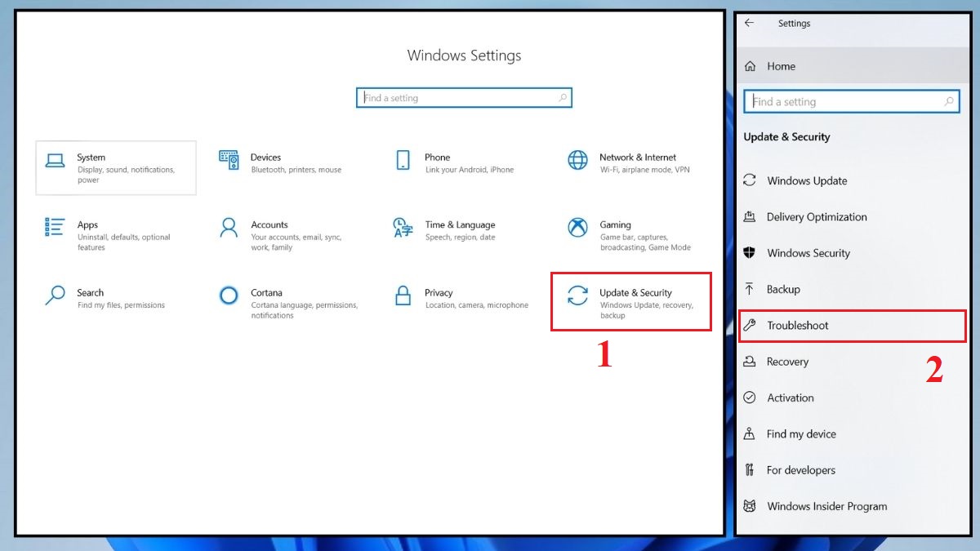
Task: Click the Recovery icon in sidebar
Action: pos(750,362)
